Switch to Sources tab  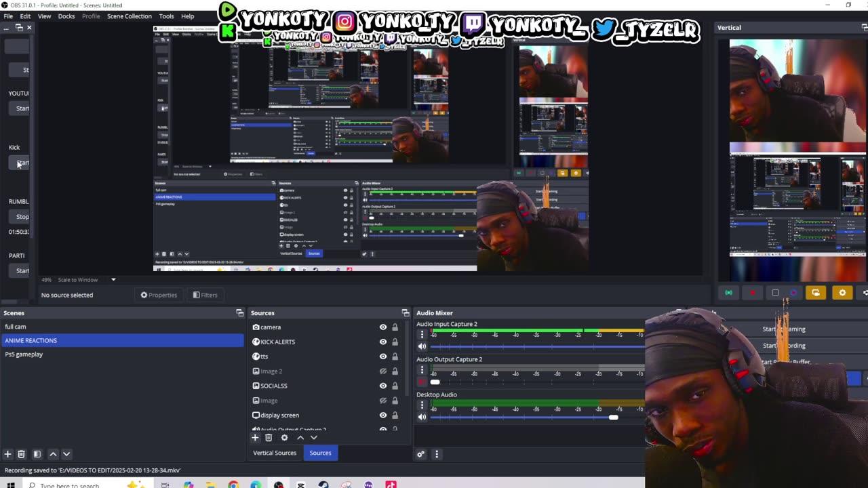click(x=320, y=453)
